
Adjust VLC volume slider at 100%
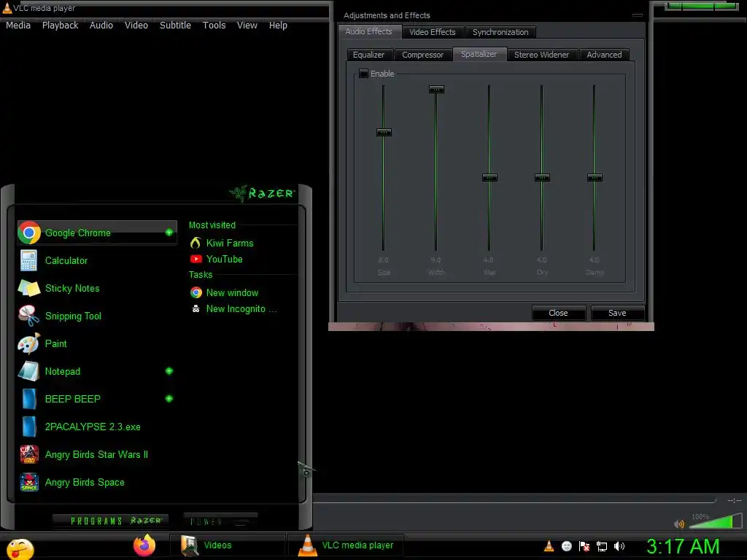coord(715,521)
